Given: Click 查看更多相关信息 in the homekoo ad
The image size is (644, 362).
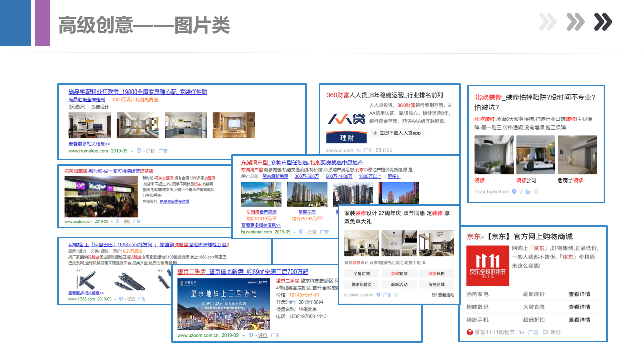Looking at the screenshot, I should click(89, 144).
